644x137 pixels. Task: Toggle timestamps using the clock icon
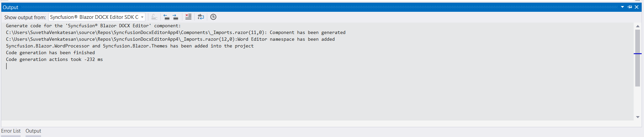point(213,17)
